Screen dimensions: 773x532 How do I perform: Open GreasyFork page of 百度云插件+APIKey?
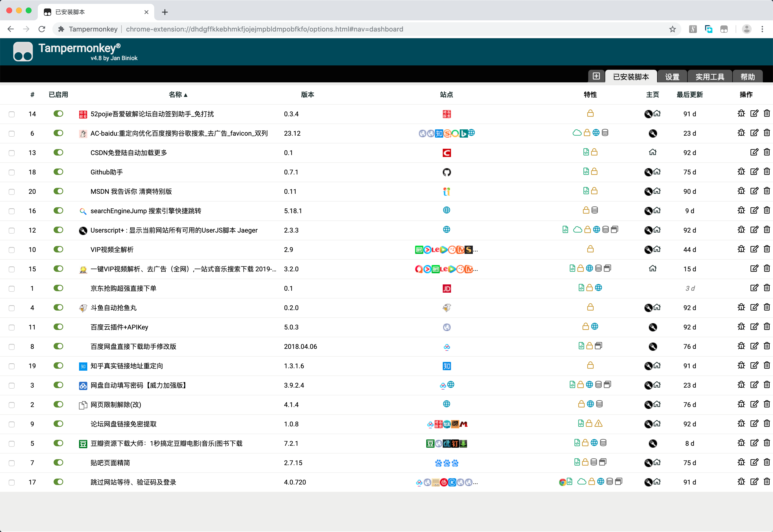point(652,327)
